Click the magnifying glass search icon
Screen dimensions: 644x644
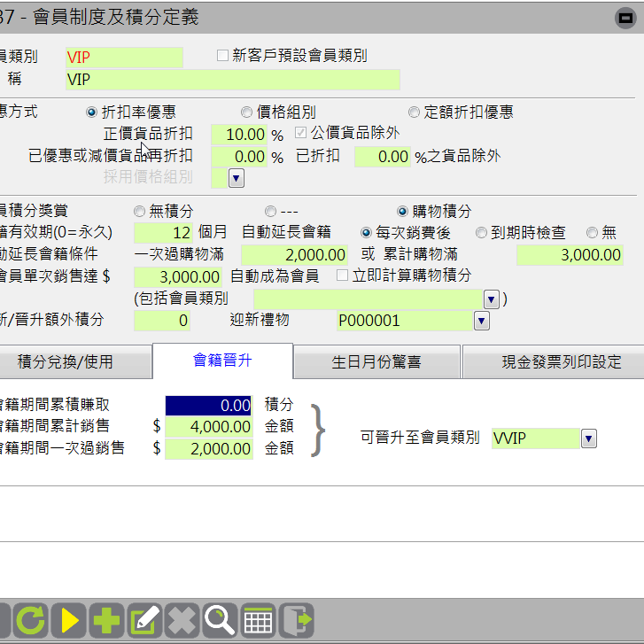tap(221, 620)
